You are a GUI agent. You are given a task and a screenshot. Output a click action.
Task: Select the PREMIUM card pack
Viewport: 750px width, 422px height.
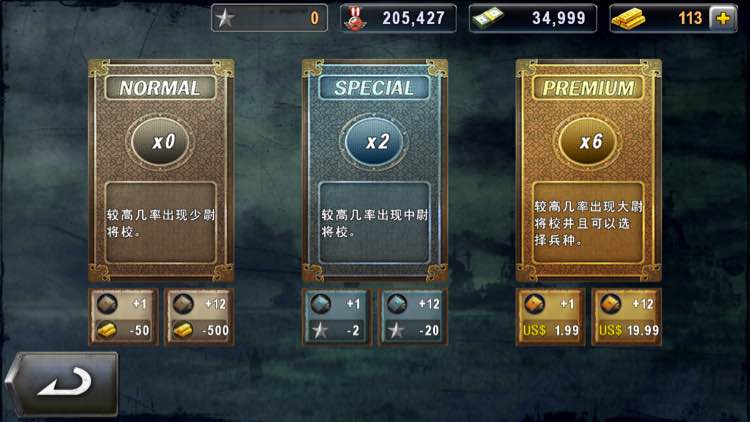click(x=589, y=170)
